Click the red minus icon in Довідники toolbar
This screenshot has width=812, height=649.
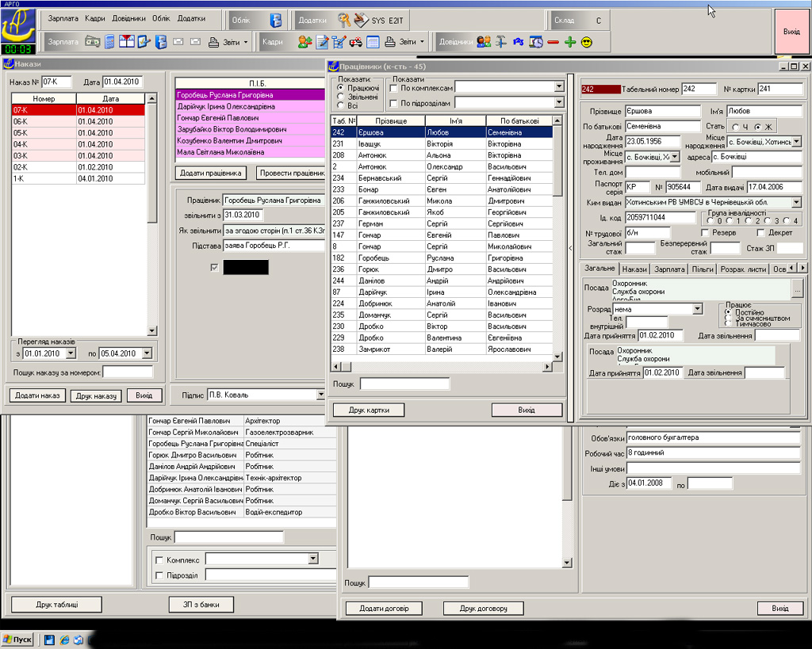[553, 41]
